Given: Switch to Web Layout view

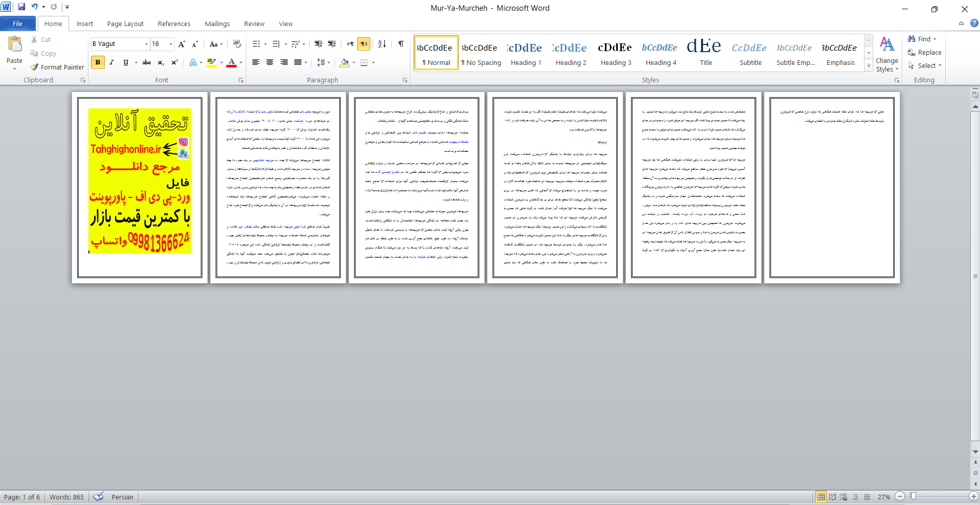Looking at the screenshot, I should tap(844, 497).
